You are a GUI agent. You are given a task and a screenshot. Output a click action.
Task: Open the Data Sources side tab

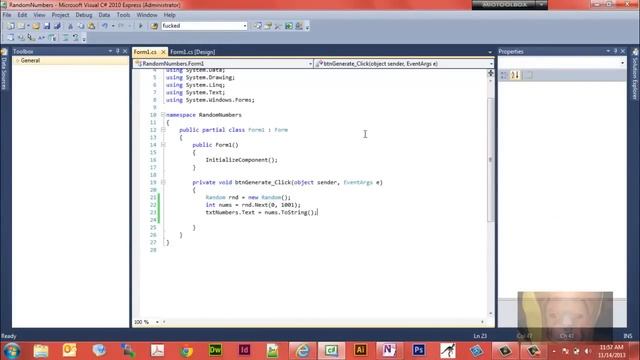tap(4, 70)
